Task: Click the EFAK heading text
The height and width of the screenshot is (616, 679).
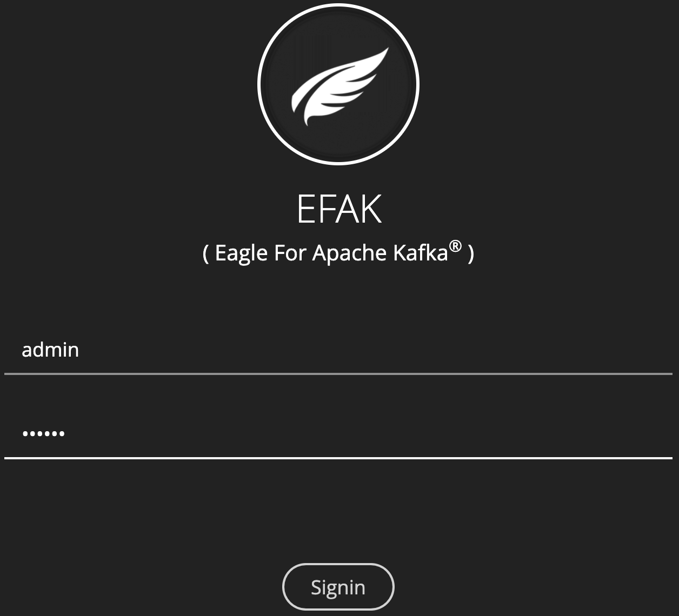Action: click(339, 209)
